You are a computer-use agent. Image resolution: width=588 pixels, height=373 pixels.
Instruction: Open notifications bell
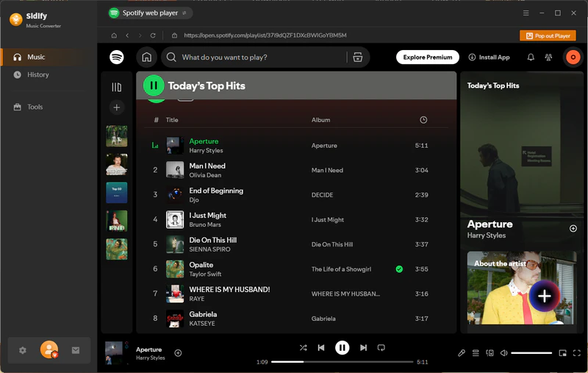(531, 57)
